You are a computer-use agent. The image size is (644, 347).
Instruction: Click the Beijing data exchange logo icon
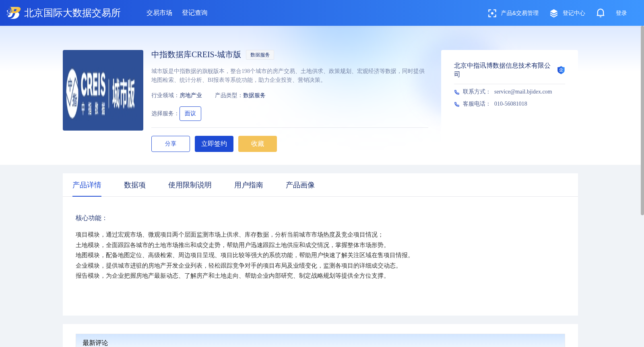[14, 13]
